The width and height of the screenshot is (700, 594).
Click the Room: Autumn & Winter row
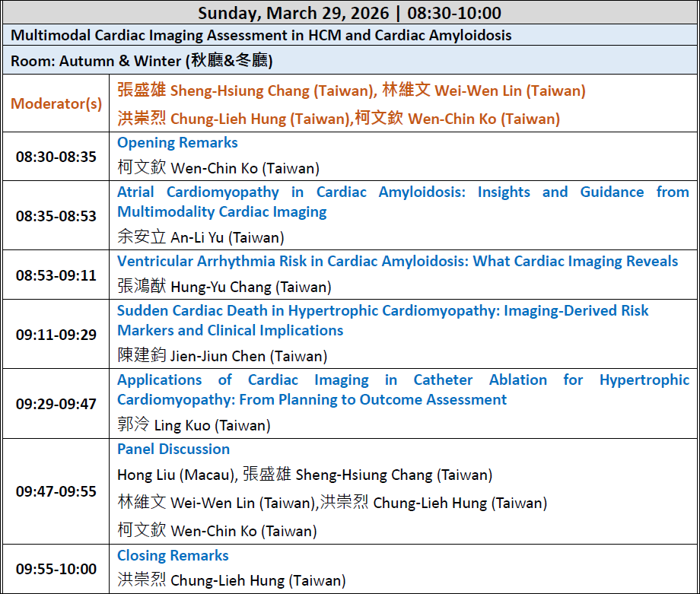coord(142,62)
